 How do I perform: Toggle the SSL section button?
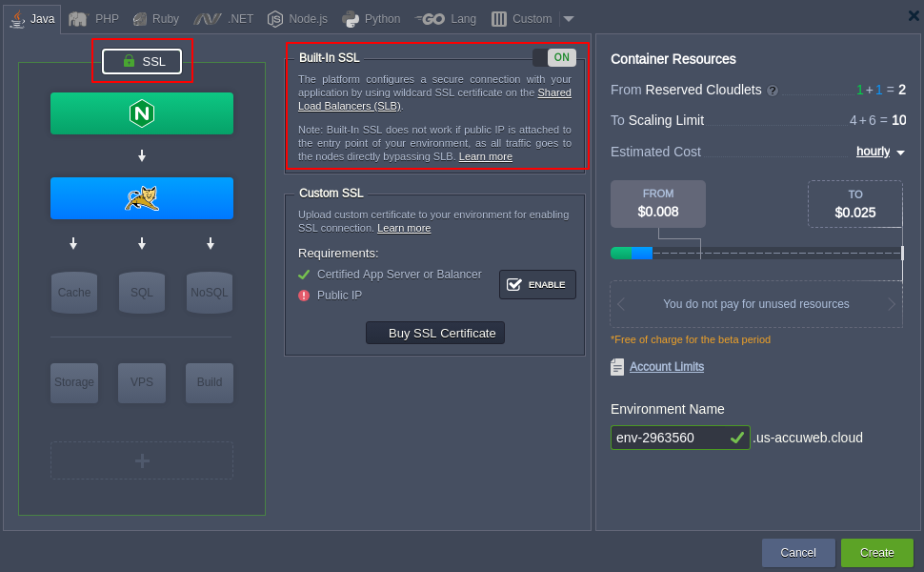tap(143, 61)
